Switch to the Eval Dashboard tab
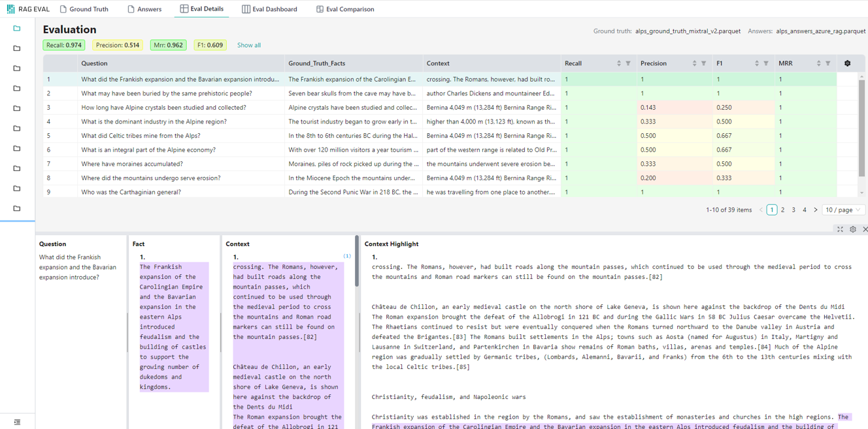 pyautogui.click(x=269, y=9)
